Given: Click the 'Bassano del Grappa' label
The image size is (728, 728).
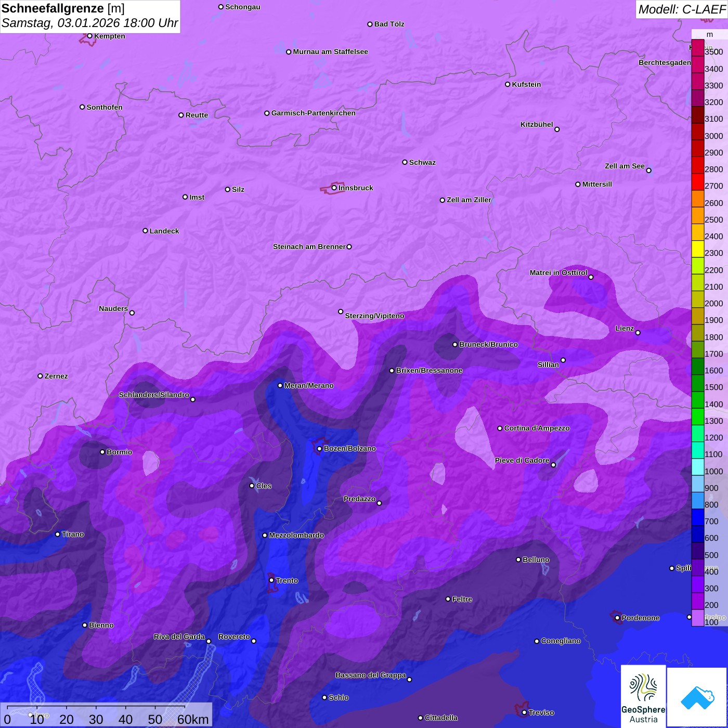Looking at the screenshot, I should pos(371,675).
